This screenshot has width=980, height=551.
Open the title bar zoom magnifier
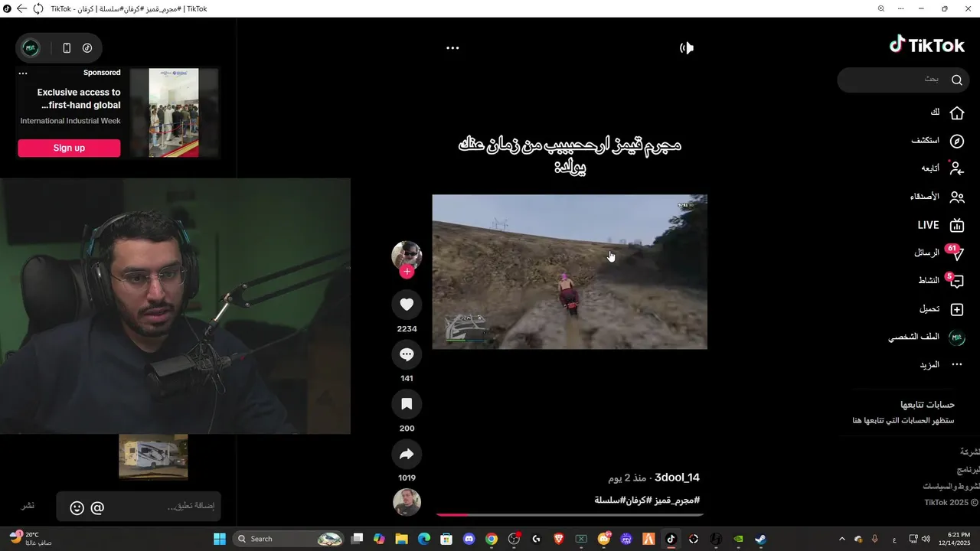(881, 8)
